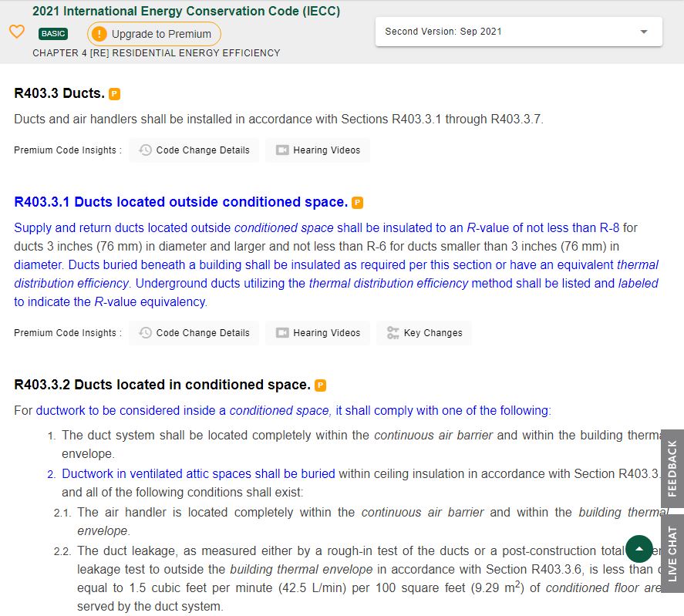Open Key Changes for R403.3.1
Viewport: 684px width, 616px height.
pyautogui.click(x=424, y=333)
